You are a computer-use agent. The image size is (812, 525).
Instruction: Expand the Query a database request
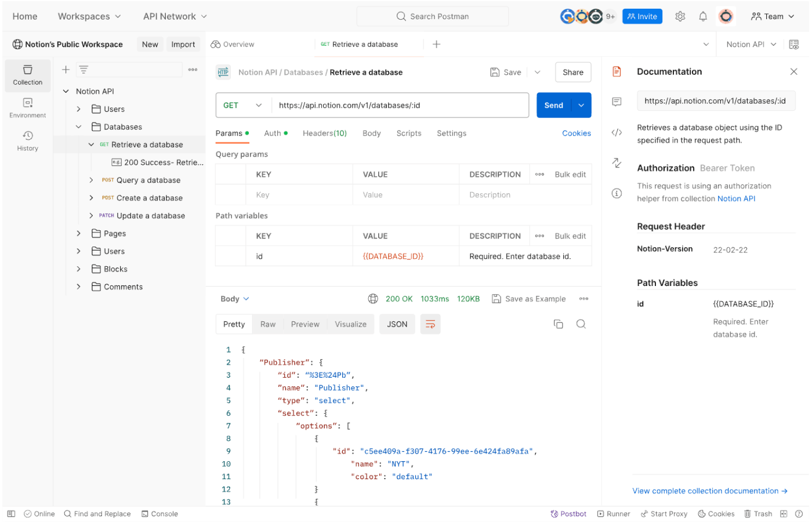tap(91, 180)
